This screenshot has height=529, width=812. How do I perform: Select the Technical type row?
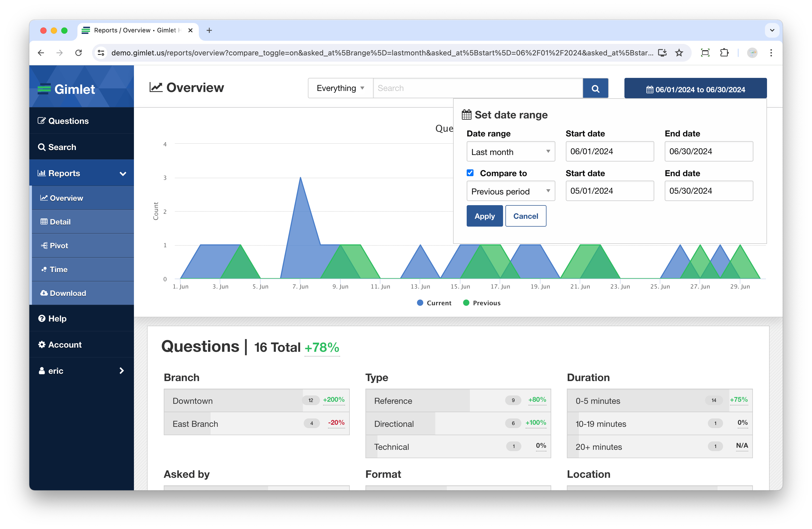pos(458,446)
